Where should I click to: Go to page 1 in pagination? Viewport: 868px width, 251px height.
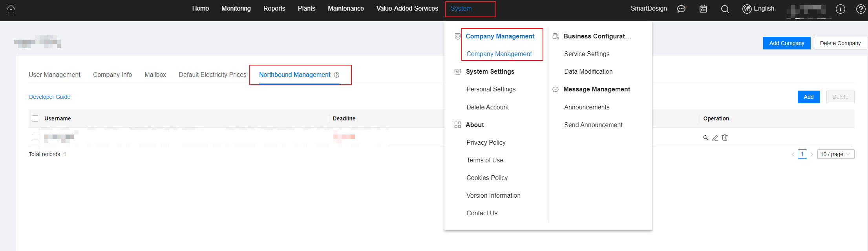802,154
